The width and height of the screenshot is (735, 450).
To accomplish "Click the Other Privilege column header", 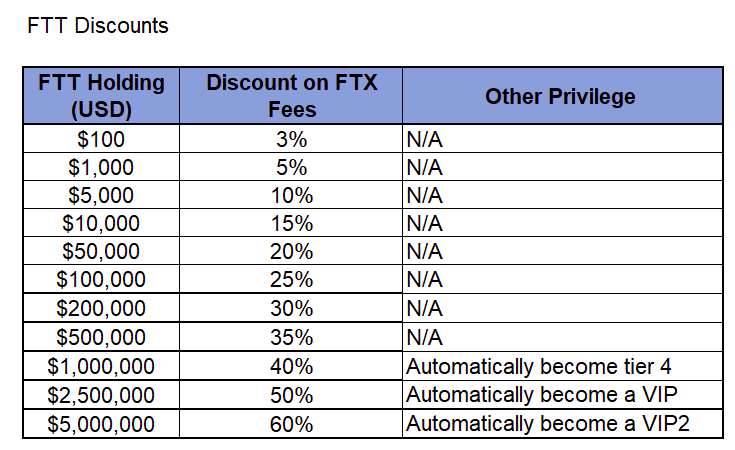I will point(562,96).
